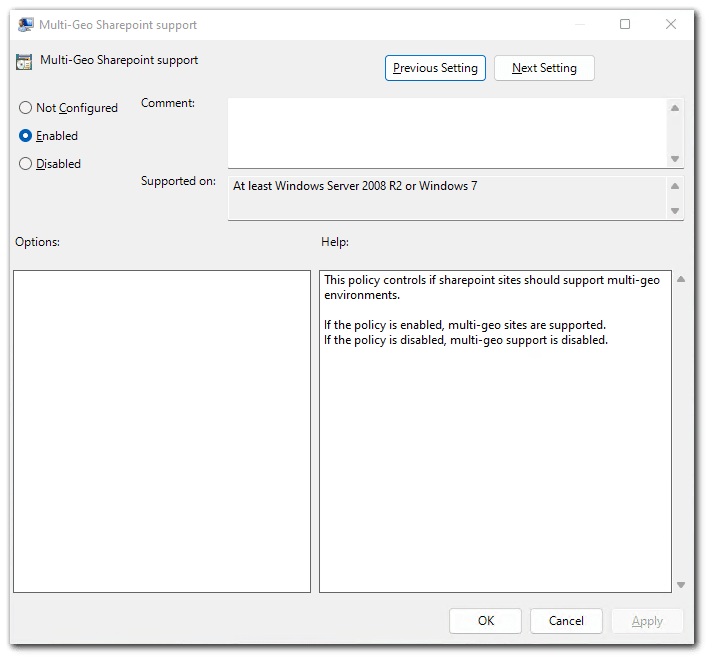The height and width of the screenshot is (662, 712).
Task: Maximize the Multi-Geo Sharepoint support window
Action: tap(625, 25)
